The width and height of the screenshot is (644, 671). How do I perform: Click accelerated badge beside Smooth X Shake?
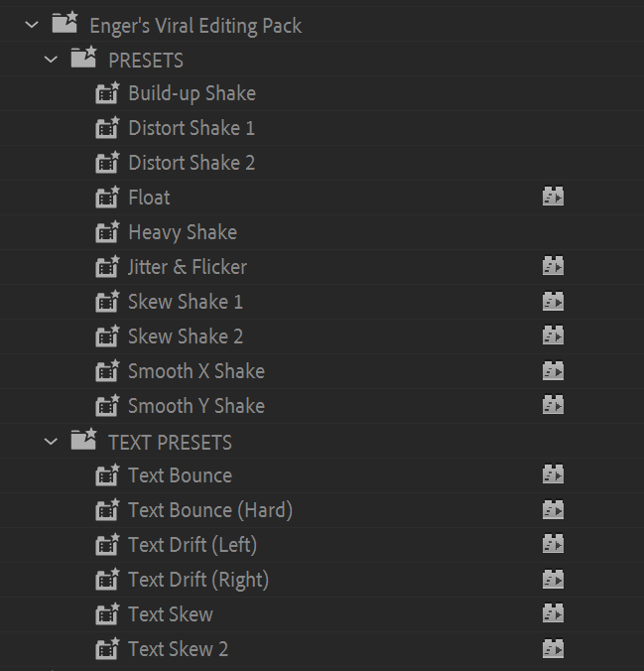(x=553, y=371)
